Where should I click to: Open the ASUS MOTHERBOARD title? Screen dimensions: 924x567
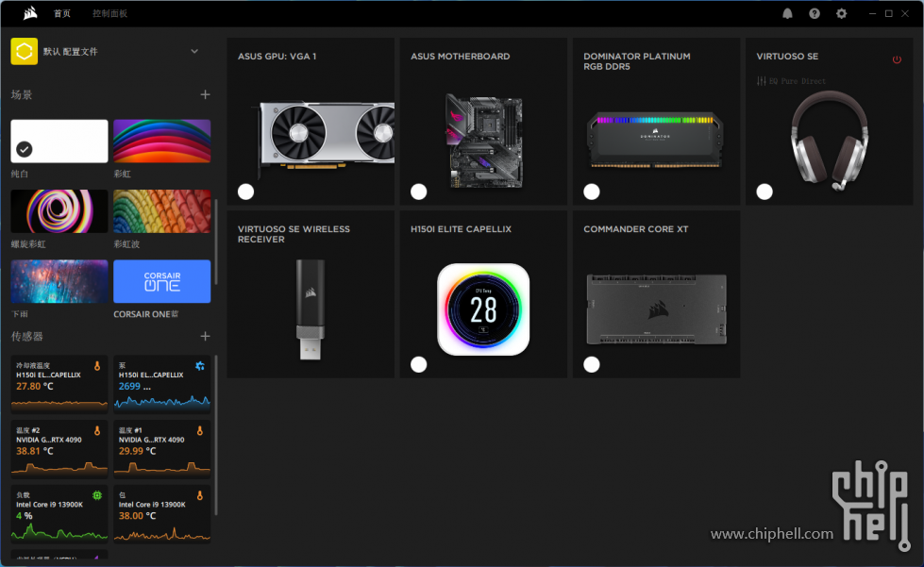(461, 57)
